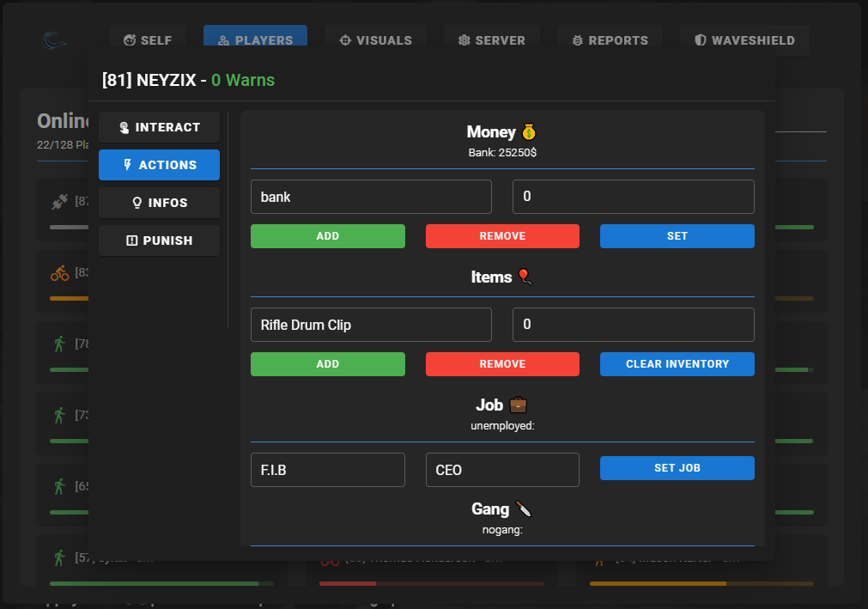Focus the money amount input

click(x=634, y=197)
